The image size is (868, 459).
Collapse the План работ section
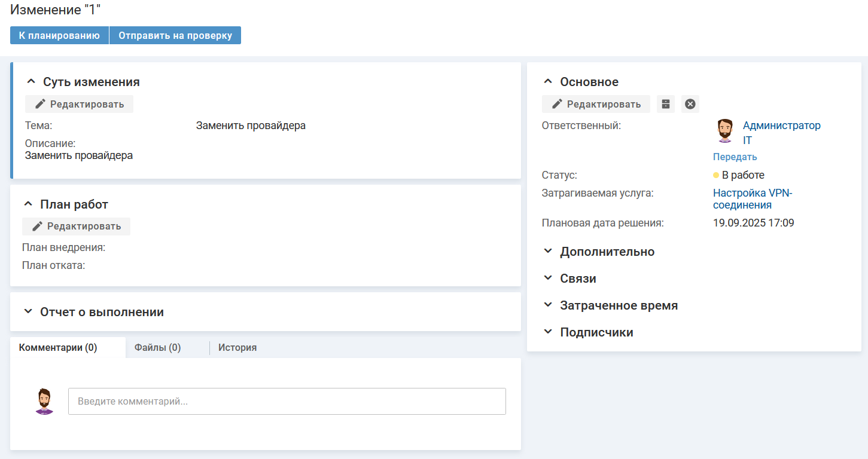click(28, 204)
